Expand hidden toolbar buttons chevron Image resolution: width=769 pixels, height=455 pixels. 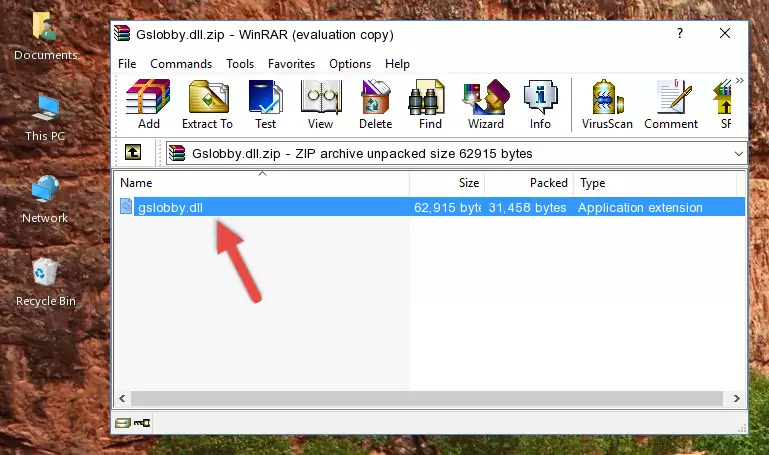point(740,80)
